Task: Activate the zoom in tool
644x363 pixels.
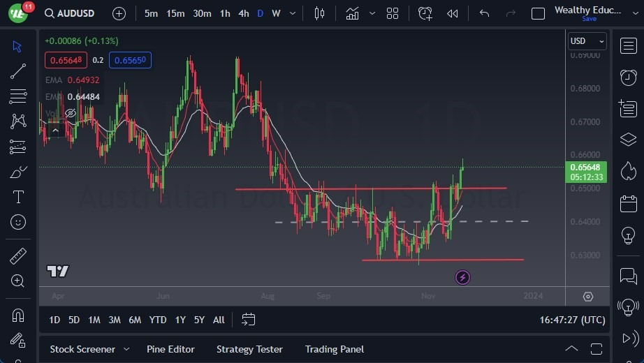Action: (17, 281)
